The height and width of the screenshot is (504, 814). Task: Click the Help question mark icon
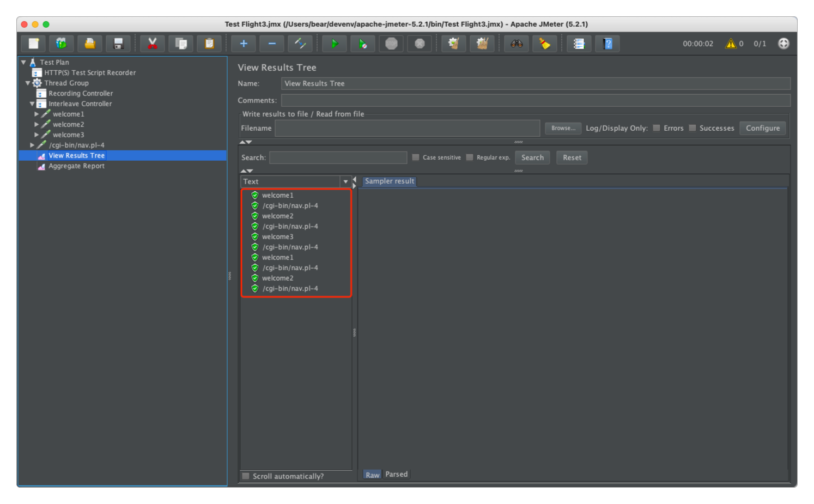coord(608,44)
